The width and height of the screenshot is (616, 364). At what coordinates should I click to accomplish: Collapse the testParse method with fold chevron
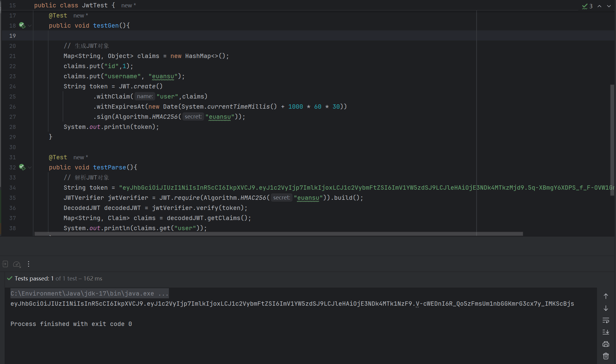click(30, 168)
